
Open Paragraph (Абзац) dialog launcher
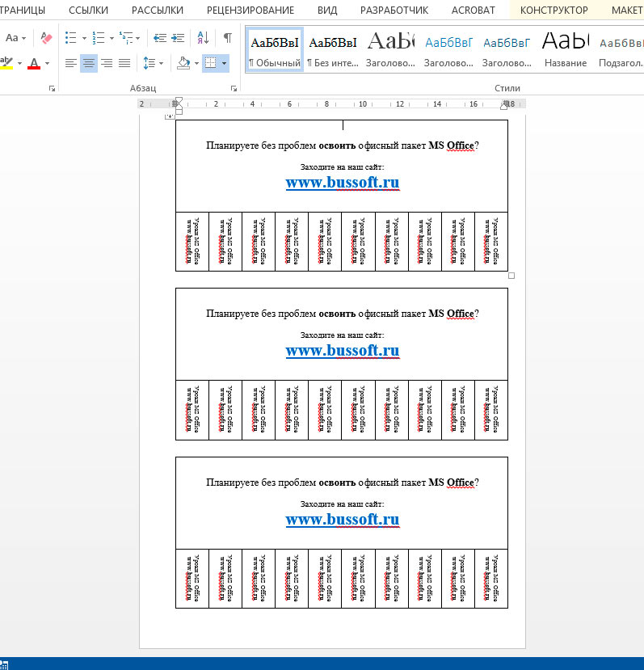[x=234, y=88]
